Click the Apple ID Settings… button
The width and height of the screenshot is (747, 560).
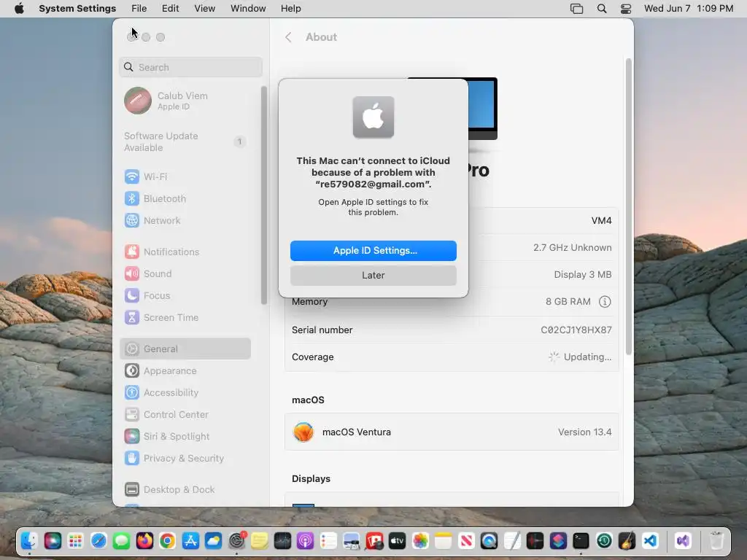373,251
